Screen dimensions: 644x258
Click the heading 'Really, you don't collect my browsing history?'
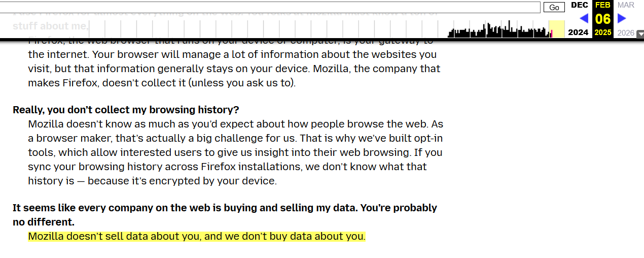point(126,110)
